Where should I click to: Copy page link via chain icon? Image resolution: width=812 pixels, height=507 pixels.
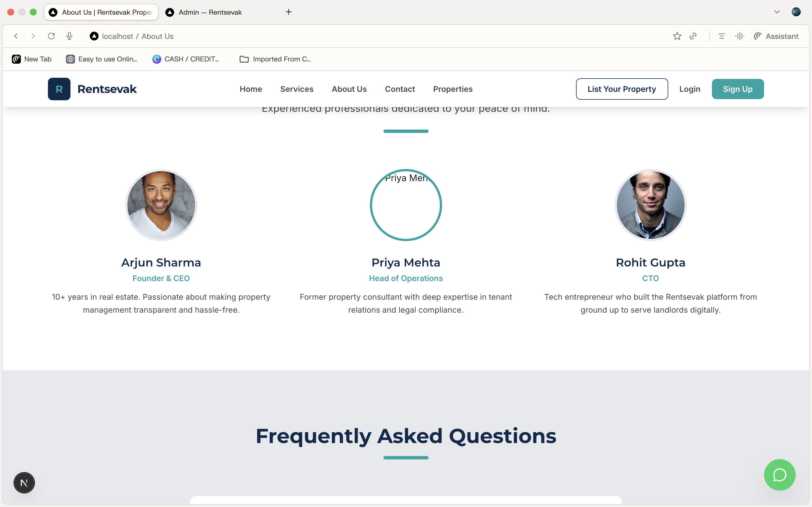pos(693,36)
